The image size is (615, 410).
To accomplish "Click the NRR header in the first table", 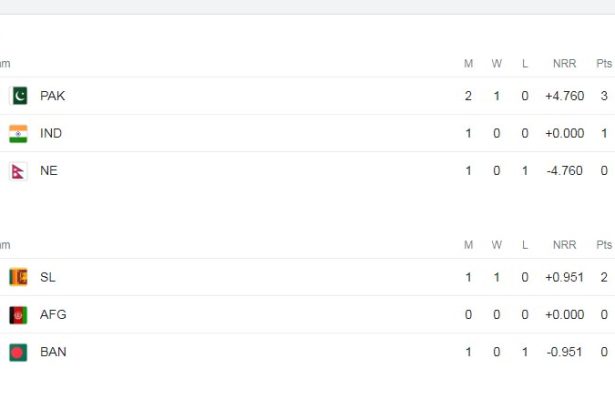I will 564,64.
